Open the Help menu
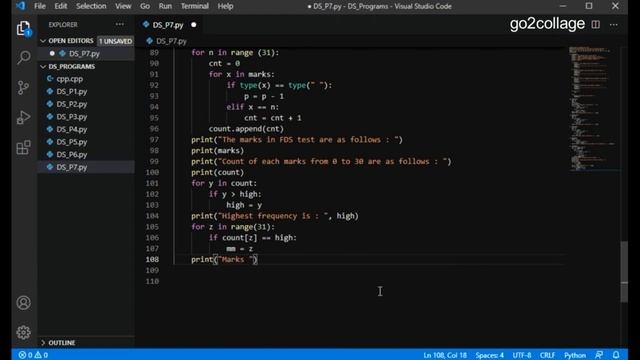Viewport: 640px width, 360px height. (x=225, y=6)
